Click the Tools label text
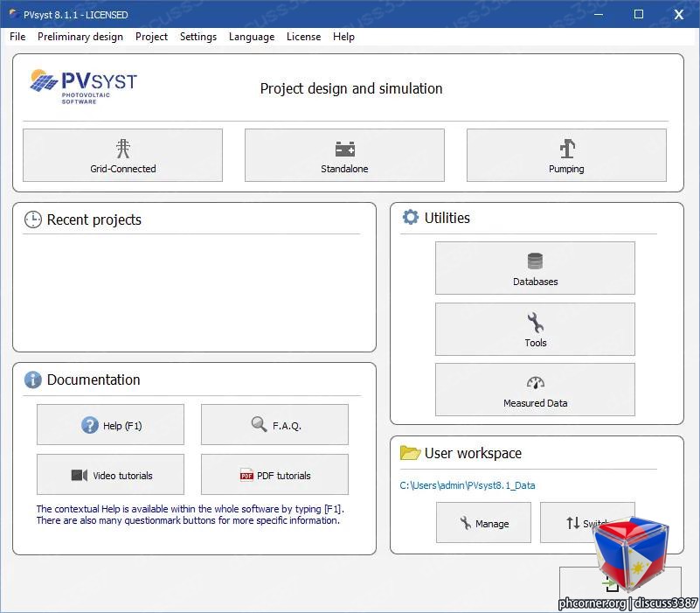The image size is (700, 613). [535, 343]
